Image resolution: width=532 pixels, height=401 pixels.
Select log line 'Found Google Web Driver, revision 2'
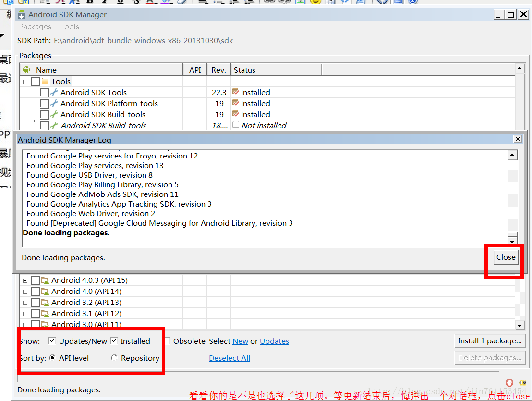coord(91,213)
